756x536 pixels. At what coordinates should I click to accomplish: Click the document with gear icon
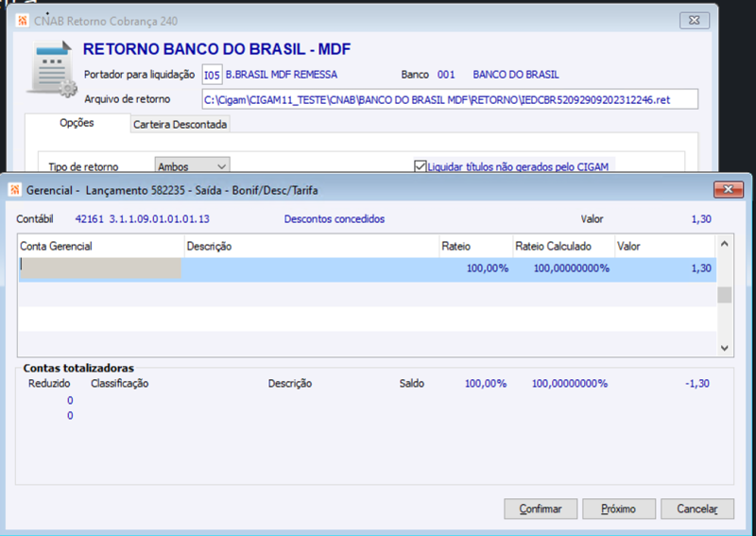[x=52, y=70]
